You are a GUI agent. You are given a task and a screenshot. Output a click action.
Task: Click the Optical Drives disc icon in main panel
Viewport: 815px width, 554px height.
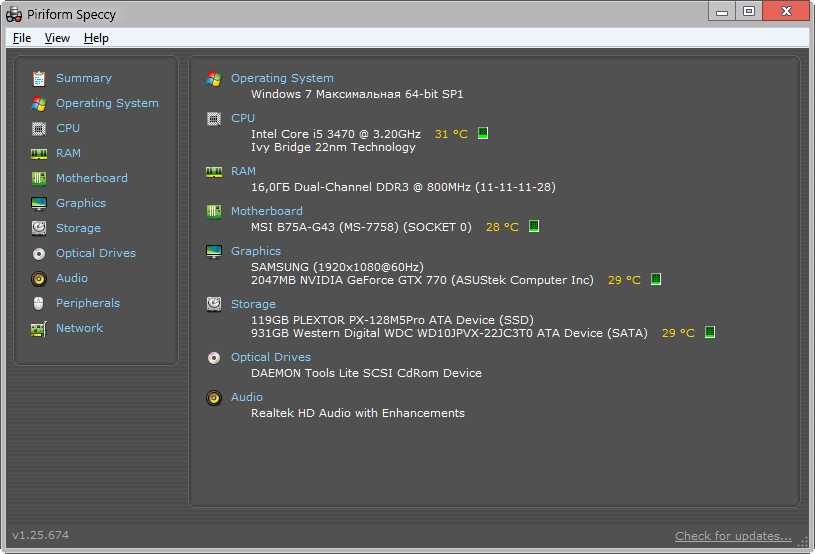(214, 358)
